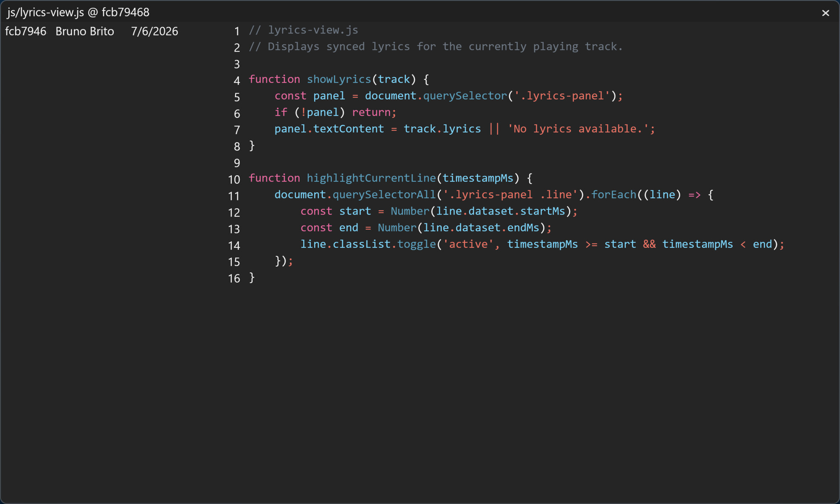Click querySelectorAll on line 11
The image size is (840, 504).
384,195
